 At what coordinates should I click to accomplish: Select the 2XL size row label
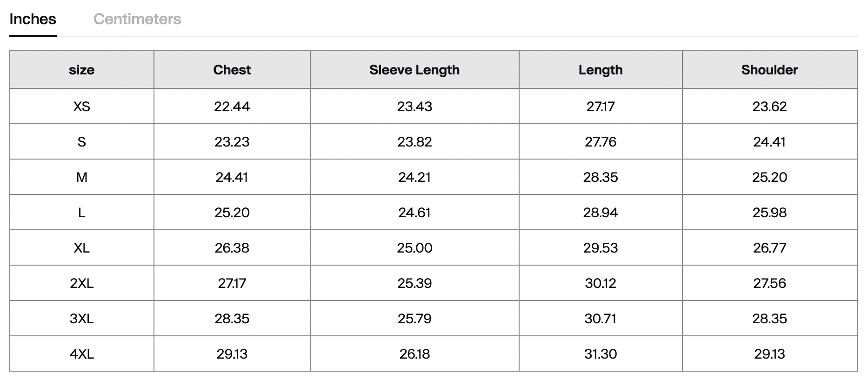pyautogui.click(x=81, y=283)
